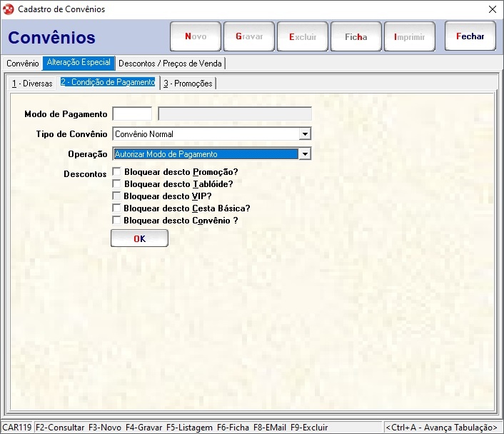Click the Operação label
The image size is (504, 434).
click(87, 154)
